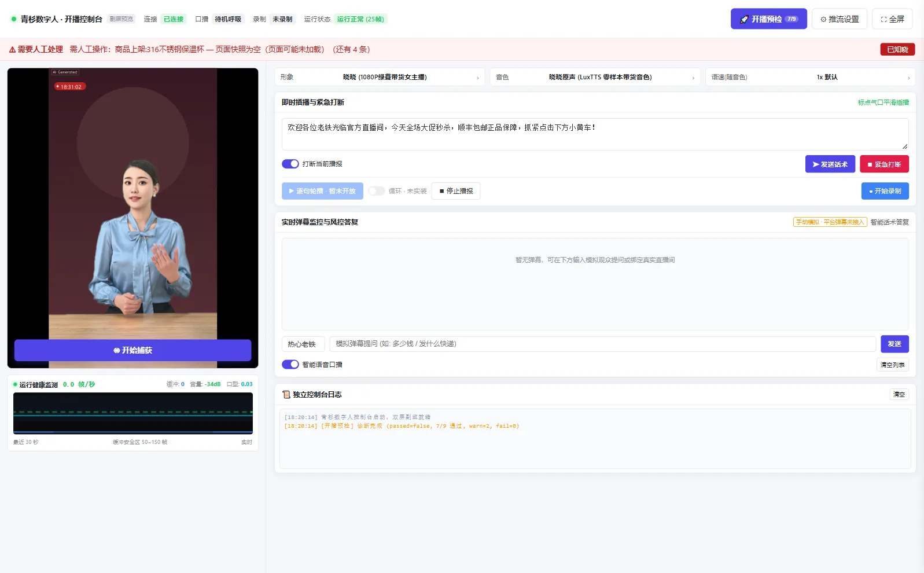
Task: Dismiss the alert with 已知晓
Action: pyautogui.click(x=897, y=50)
